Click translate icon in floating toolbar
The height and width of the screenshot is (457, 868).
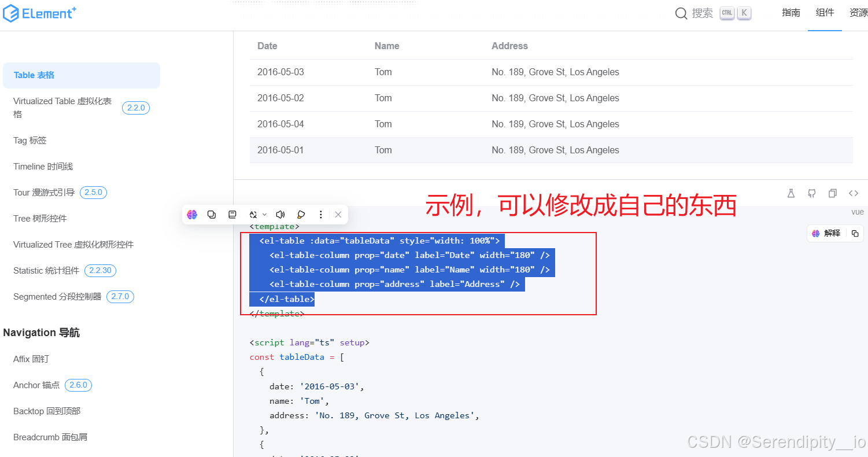[x=253, y=215]
